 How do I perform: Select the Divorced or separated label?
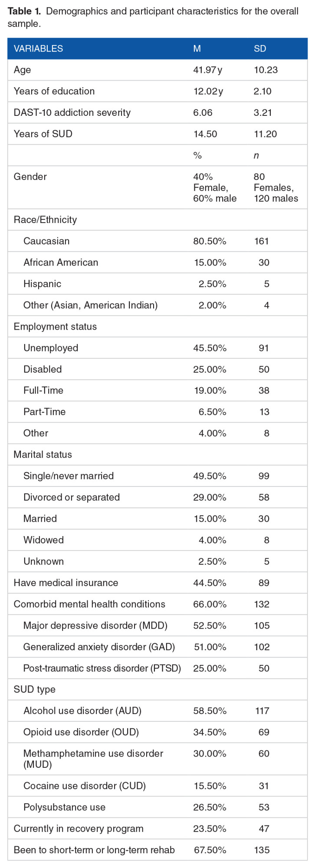pyautogui.click(x=72, y=497)
